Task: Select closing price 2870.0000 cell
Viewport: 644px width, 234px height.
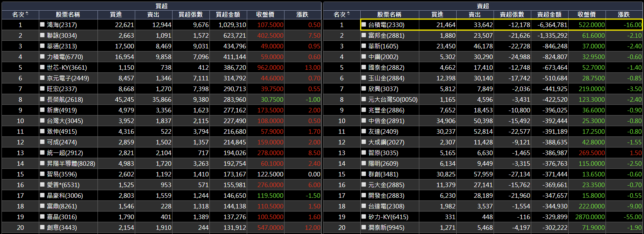Action: pyautogui.click(x=587, y=217)
